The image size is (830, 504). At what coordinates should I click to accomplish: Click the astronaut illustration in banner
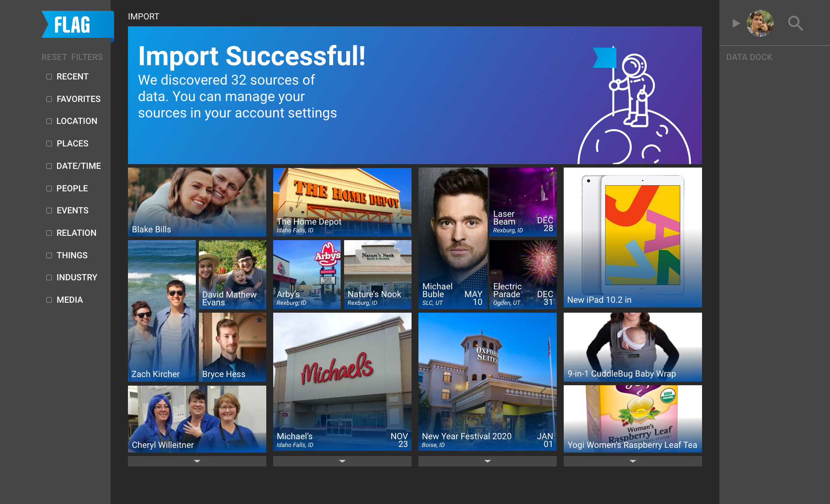(634, 105)
